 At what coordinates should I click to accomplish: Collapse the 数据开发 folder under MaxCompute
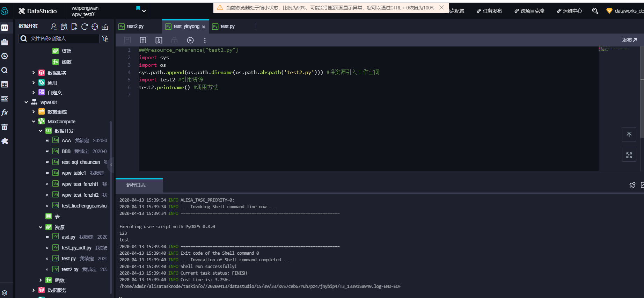(41, 131)
